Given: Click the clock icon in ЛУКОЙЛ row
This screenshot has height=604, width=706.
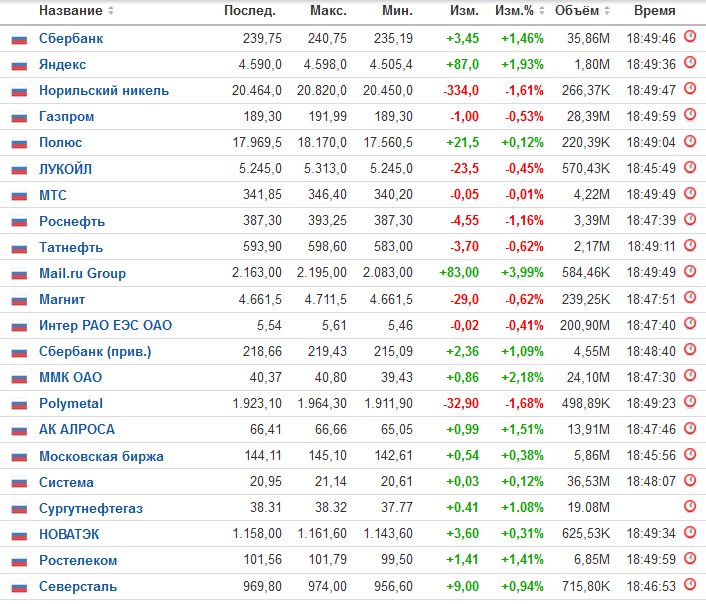Looking at the screenshot, I should click(690, 167).
